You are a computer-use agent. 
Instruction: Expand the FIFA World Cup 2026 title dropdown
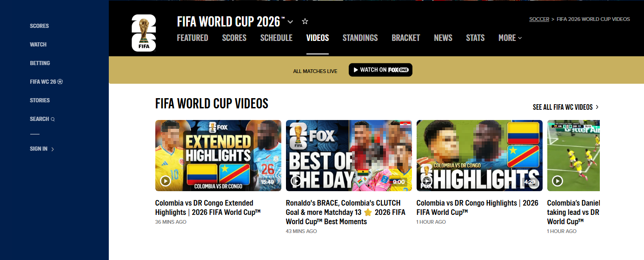[x=291, y=22]
